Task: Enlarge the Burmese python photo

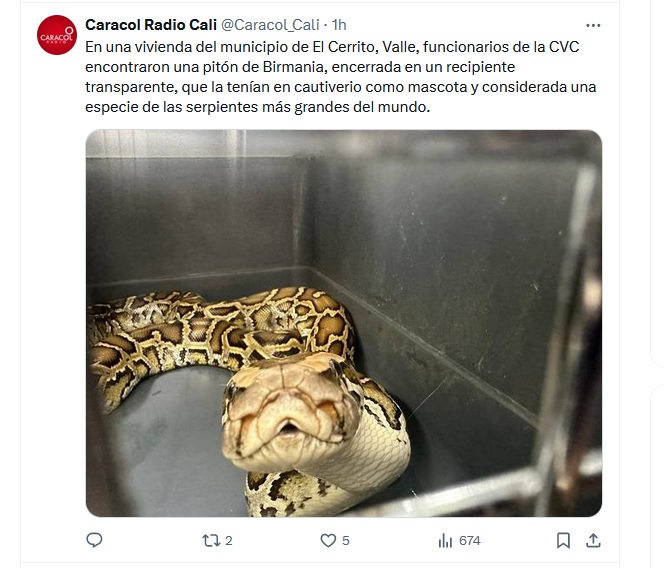Action: (344, 323)
